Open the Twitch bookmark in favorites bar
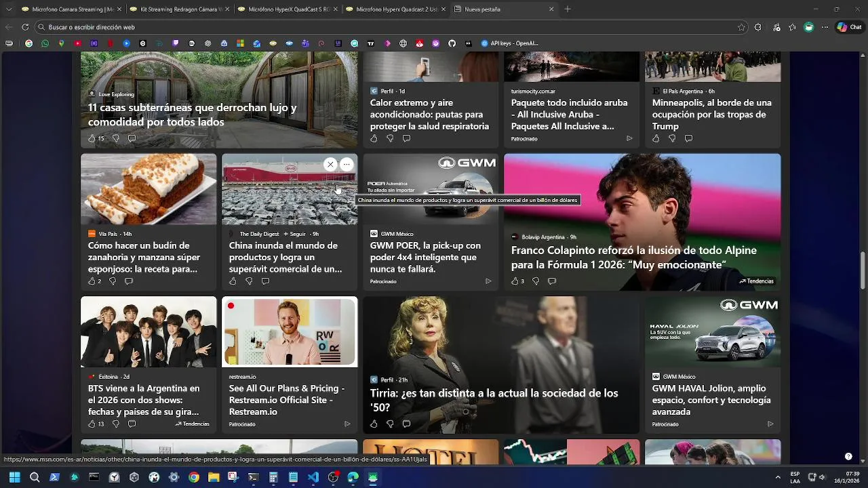Screen dimensions: 868x488 click(176, 43)
